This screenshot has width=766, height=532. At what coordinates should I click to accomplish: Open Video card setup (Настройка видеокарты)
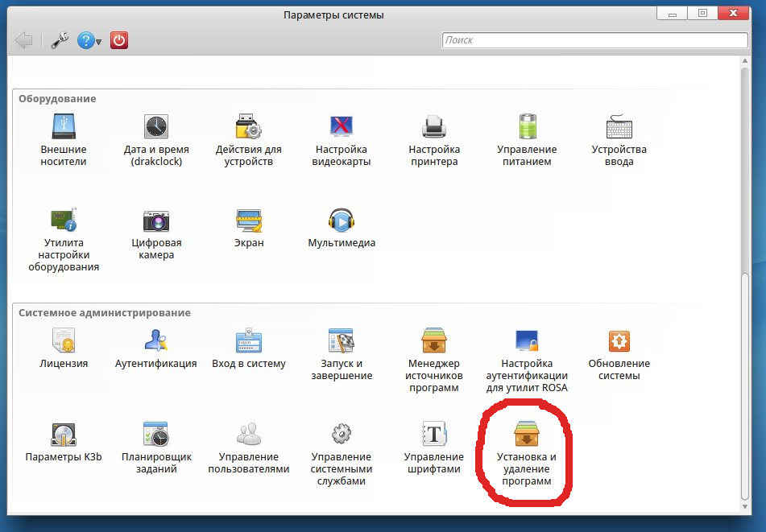342,141
